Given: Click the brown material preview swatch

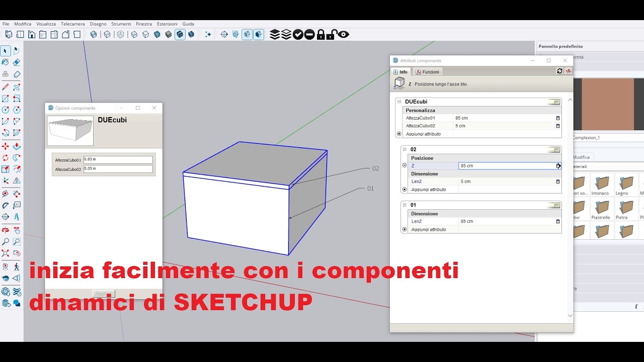Looking at the screenshot, I should [608, 104].
